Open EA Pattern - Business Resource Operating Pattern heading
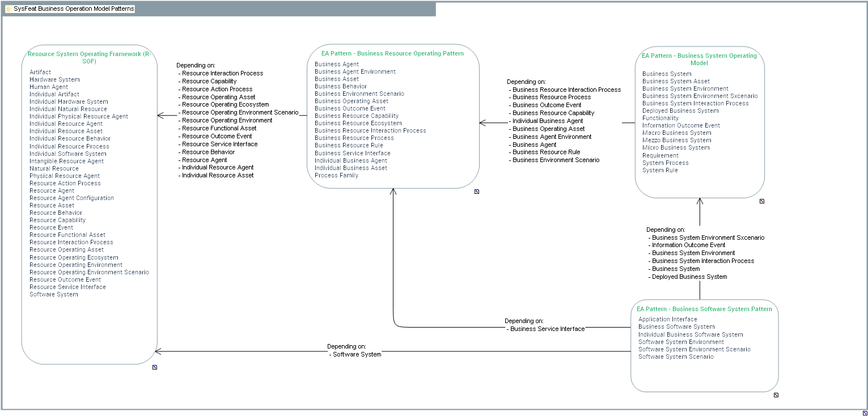 [x=392, y=53]
